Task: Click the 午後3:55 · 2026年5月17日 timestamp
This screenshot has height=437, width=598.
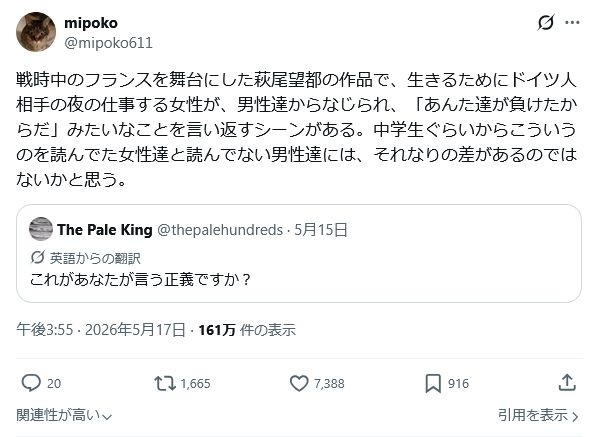Action: pos(101,330)
